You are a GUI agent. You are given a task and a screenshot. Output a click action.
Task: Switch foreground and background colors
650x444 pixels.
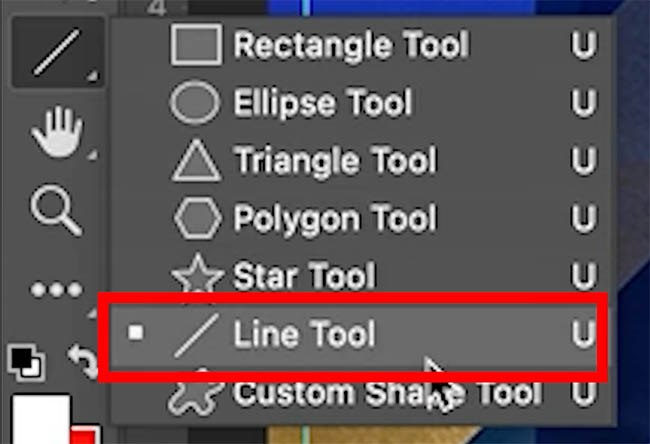click(82, 362)
